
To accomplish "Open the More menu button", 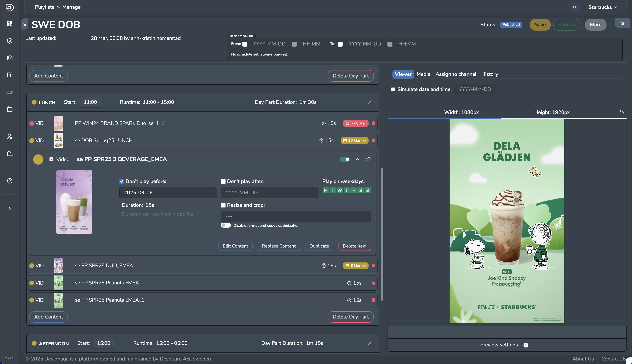I will pyautogui.click(x=595, y=25).
